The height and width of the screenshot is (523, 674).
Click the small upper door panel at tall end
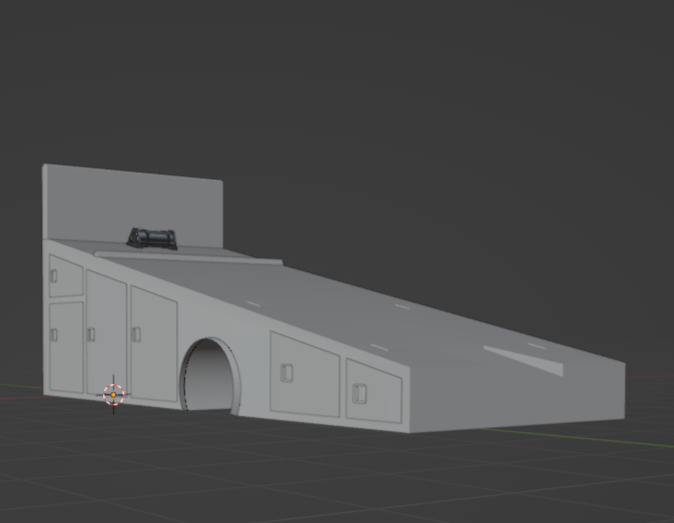tap(66, 276)
